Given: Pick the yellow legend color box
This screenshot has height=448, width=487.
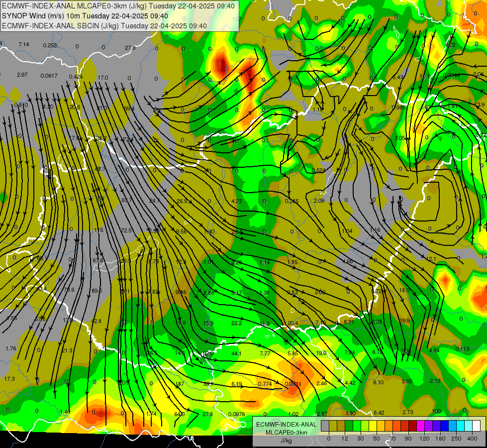Looking at the screenshot, I should tap(373, 426).
